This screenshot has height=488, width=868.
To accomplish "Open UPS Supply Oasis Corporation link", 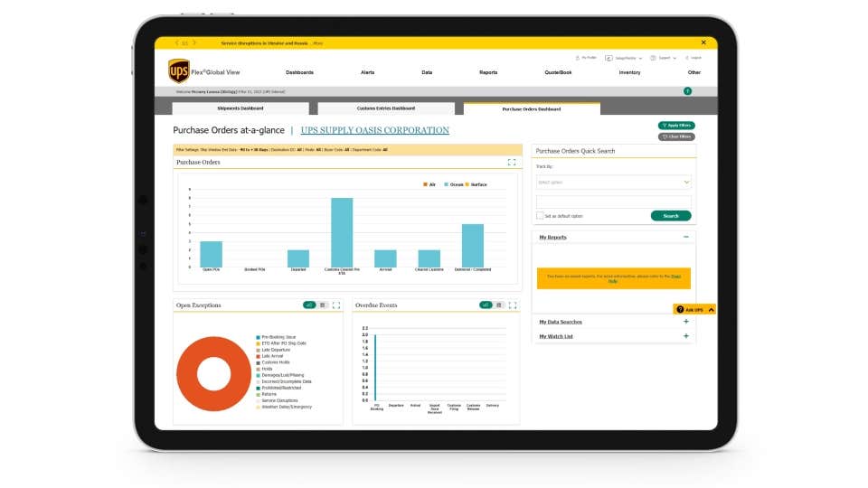I will click(x=374, y=130).
